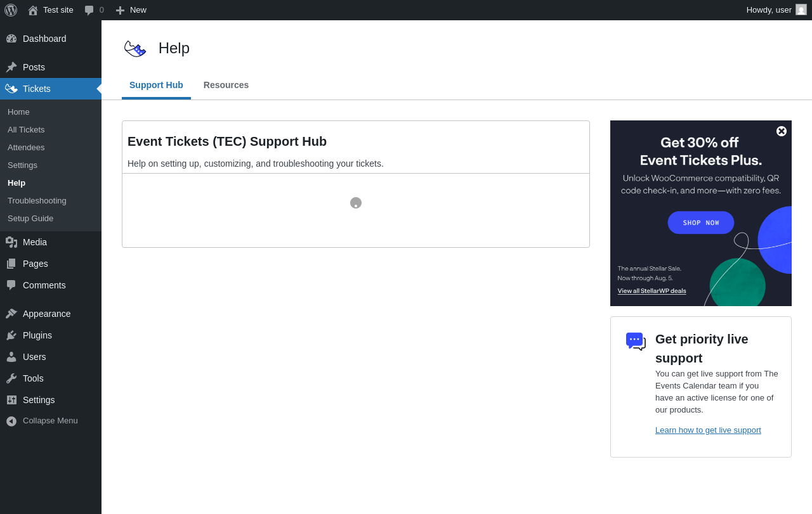Open the Media menu label
This screenshot has height=514, width=812.
[35, 242]
